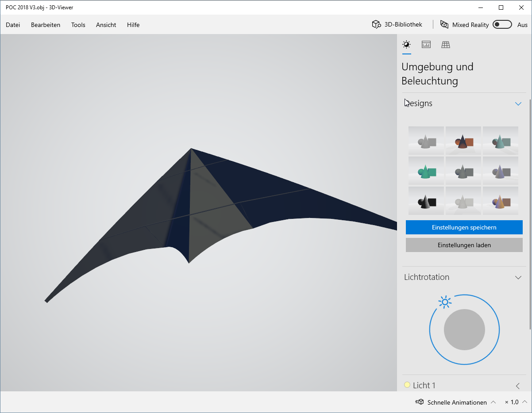Toggle the Mixed Reality switch on
The width and height of the screenshot is (532, 413).
502,25
